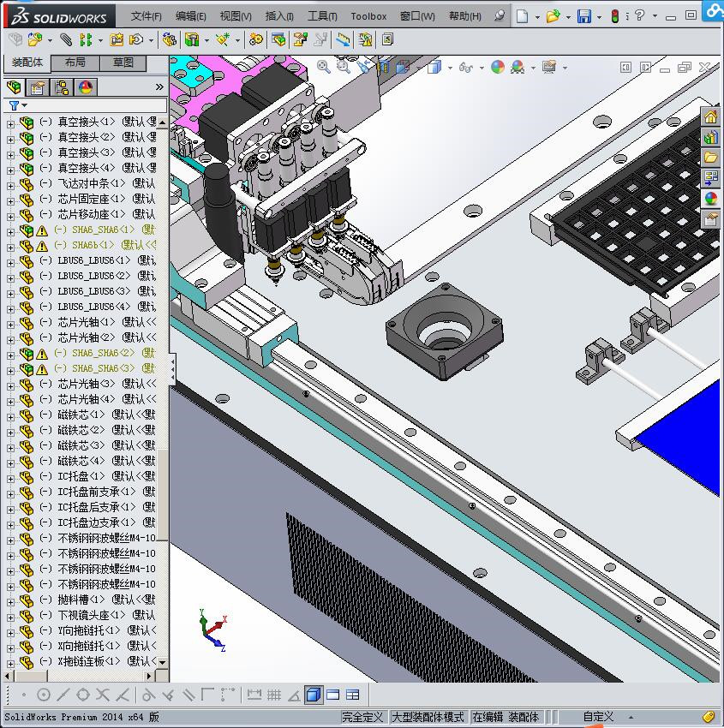Open the DisplayManager color ball tab
Image resolution: width=724 pixels, height=728 pixels.
click(x=86, y=87)
